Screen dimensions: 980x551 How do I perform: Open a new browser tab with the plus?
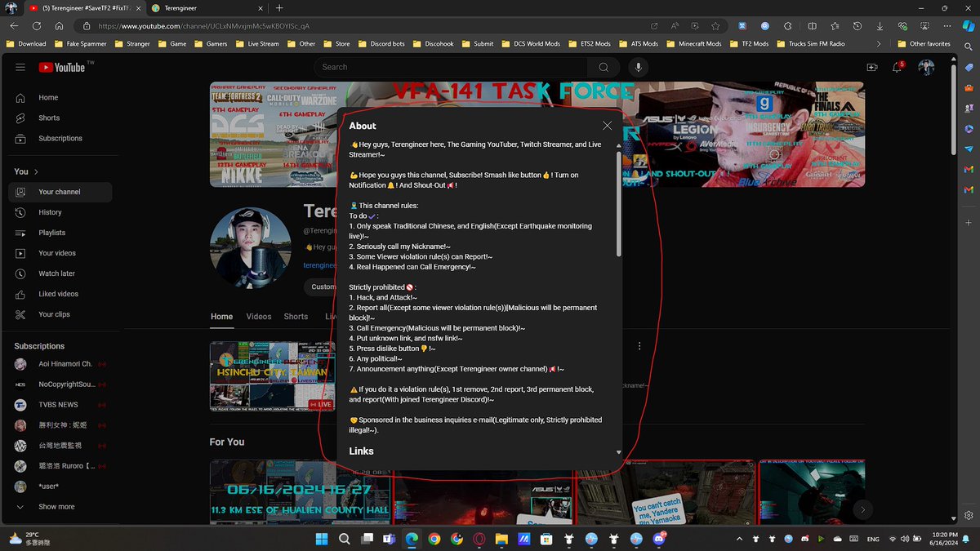coord(279,7)
